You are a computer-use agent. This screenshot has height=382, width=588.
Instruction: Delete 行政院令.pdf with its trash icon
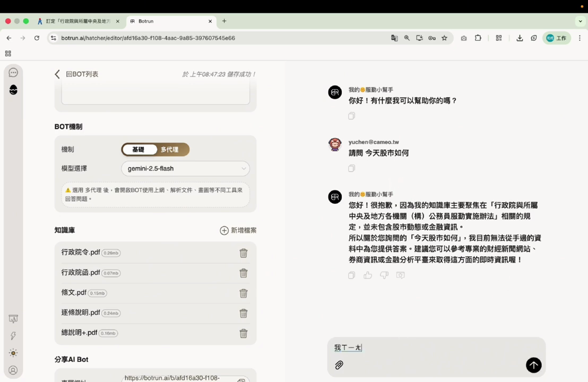(x=244, y=253)
